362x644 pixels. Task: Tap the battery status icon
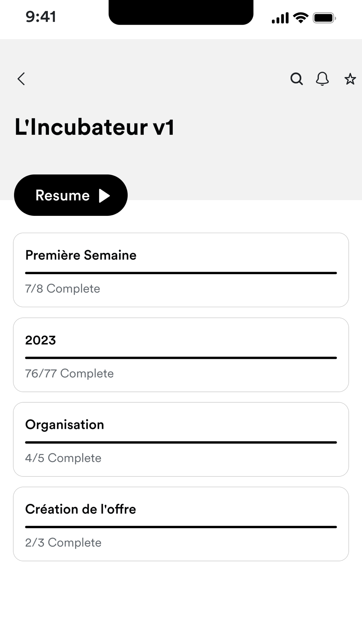click(324, 18)
